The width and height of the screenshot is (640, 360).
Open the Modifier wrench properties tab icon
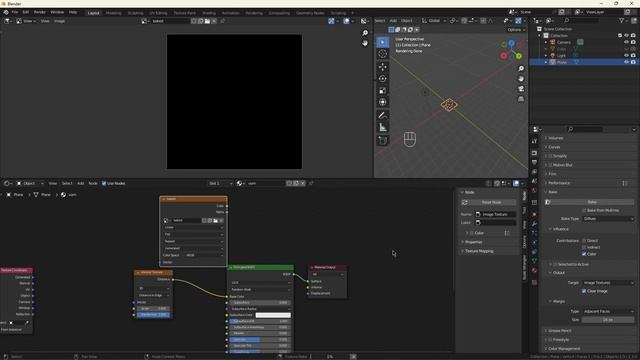[534, 224]
